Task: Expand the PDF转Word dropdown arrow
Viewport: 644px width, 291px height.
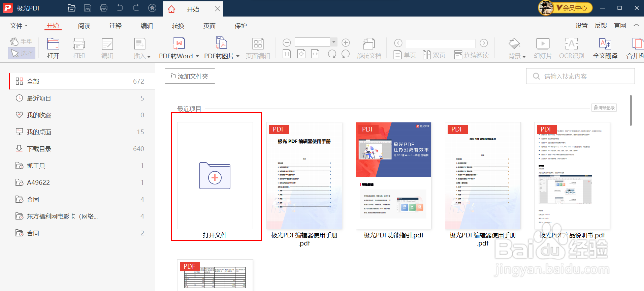Action: click(197, 56)
